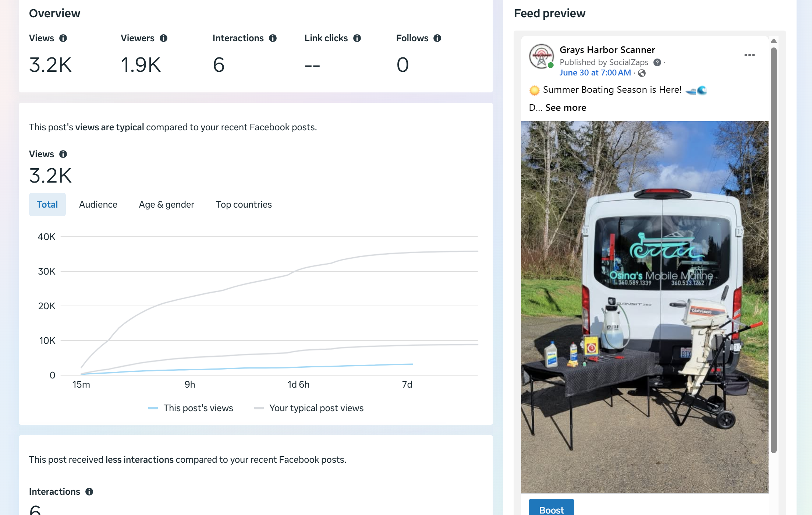Click info icon beside Interactions in Overview
This screenshot has height=515, width=812.
[x=273, y=38]
